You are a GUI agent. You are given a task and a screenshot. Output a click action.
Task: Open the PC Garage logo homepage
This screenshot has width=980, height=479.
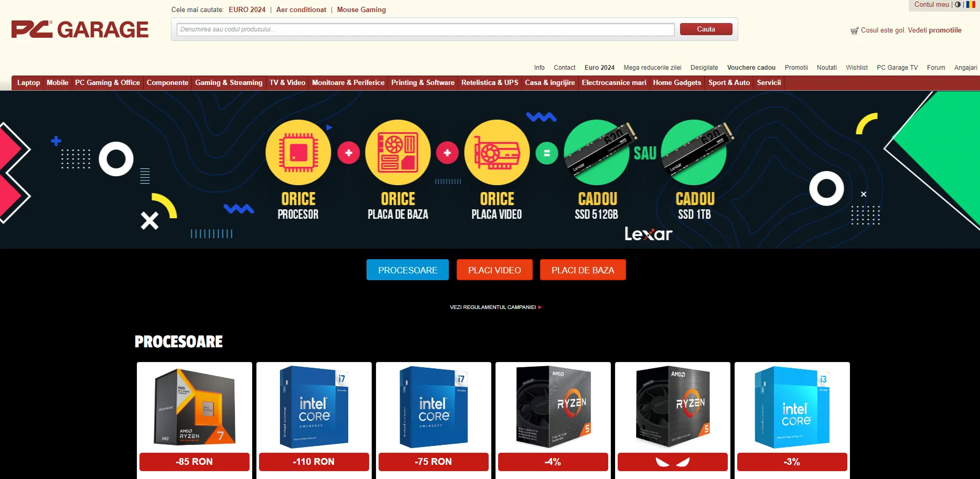[80, 29]
